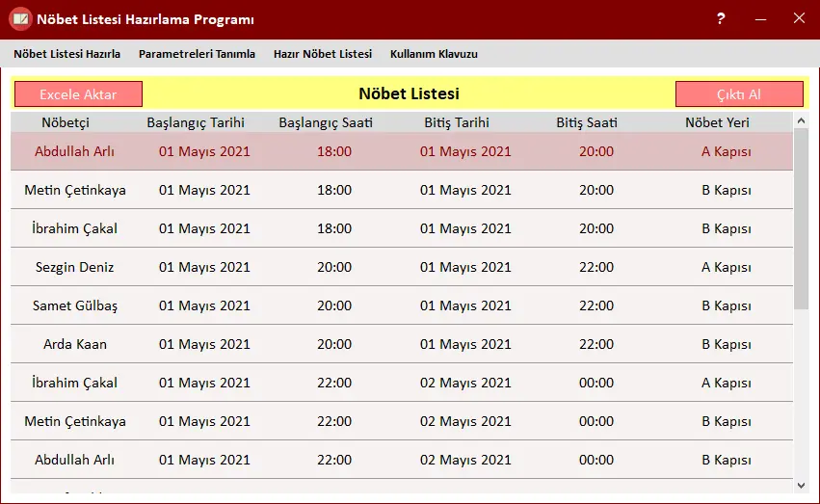The image size is (820, 504).
Task: Click 20:00 start time in Sezgin Deniz row
Action: 334,267
